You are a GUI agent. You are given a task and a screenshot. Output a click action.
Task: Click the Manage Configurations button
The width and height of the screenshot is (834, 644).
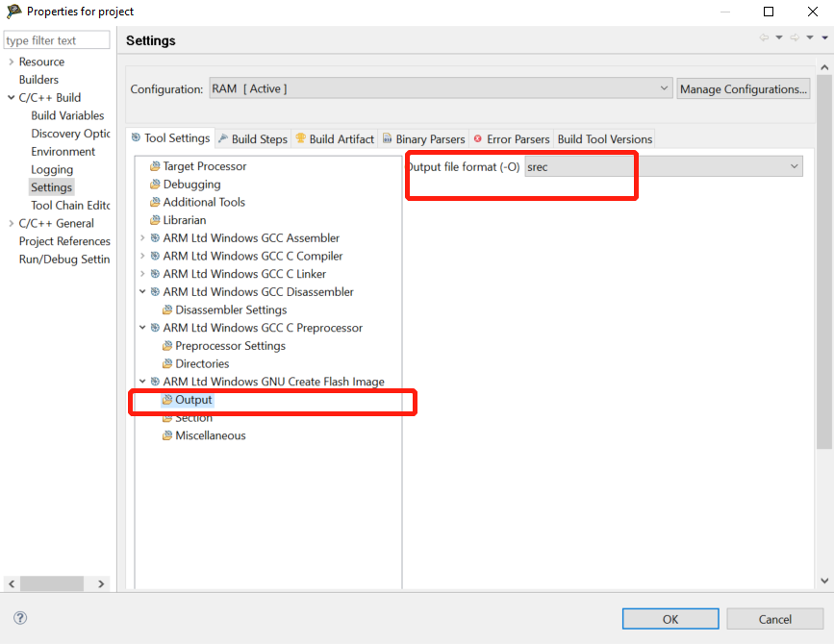[x=743, y=87]
